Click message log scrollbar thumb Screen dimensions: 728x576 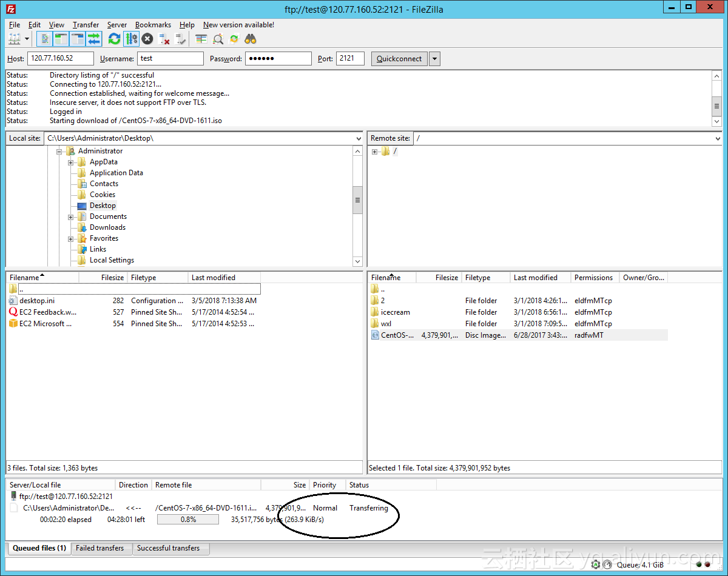(x=716, y=105)
